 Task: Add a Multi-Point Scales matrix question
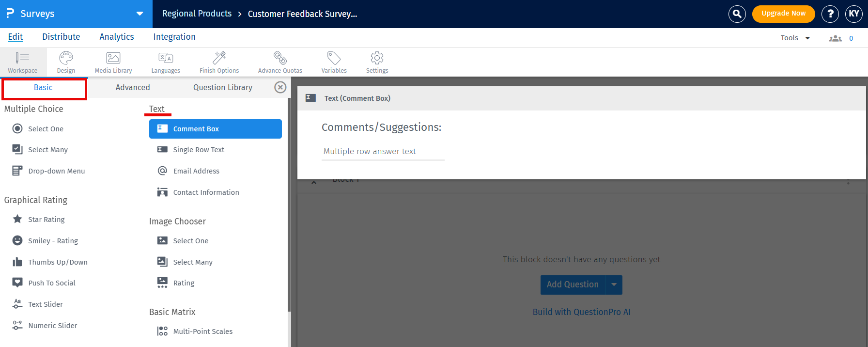(195, 331)
